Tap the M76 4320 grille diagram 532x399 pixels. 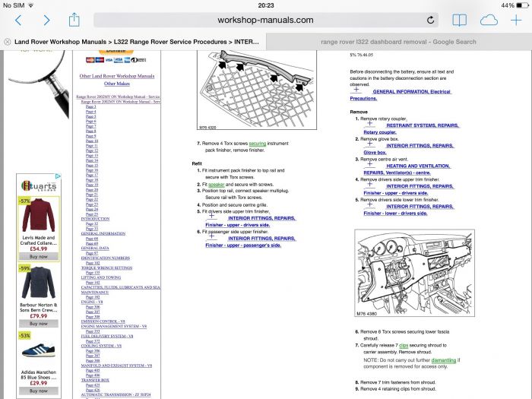[x=257, y=90]
